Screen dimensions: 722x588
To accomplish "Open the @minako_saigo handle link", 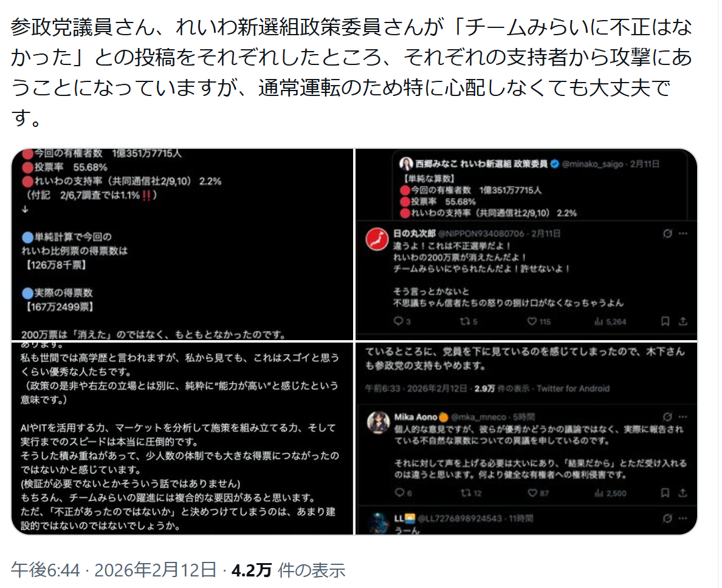I will (x=593, y=164).
